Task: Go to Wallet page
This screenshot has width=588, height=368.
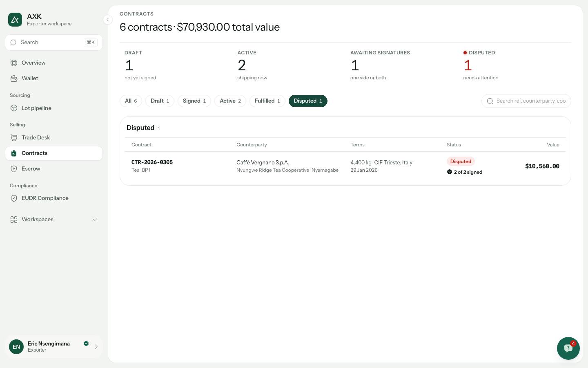Action: point(54,79)
